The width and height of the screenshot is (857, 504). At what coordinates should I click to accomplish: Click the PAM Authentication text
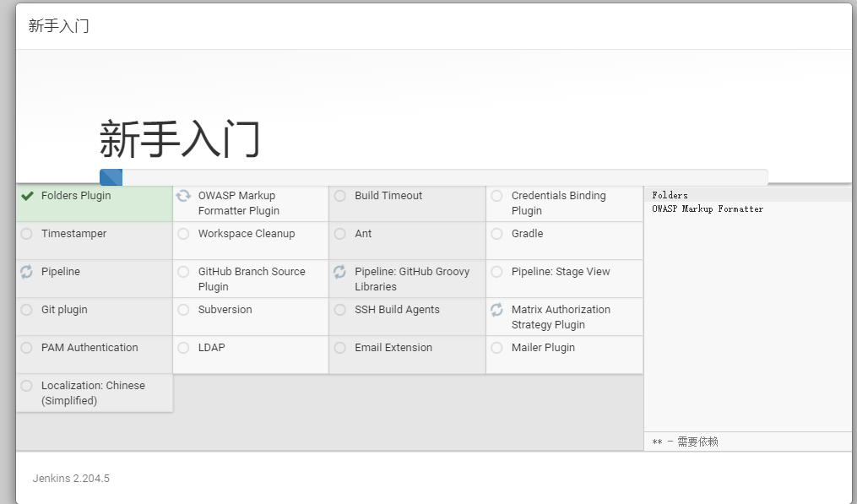coord(89,348)
